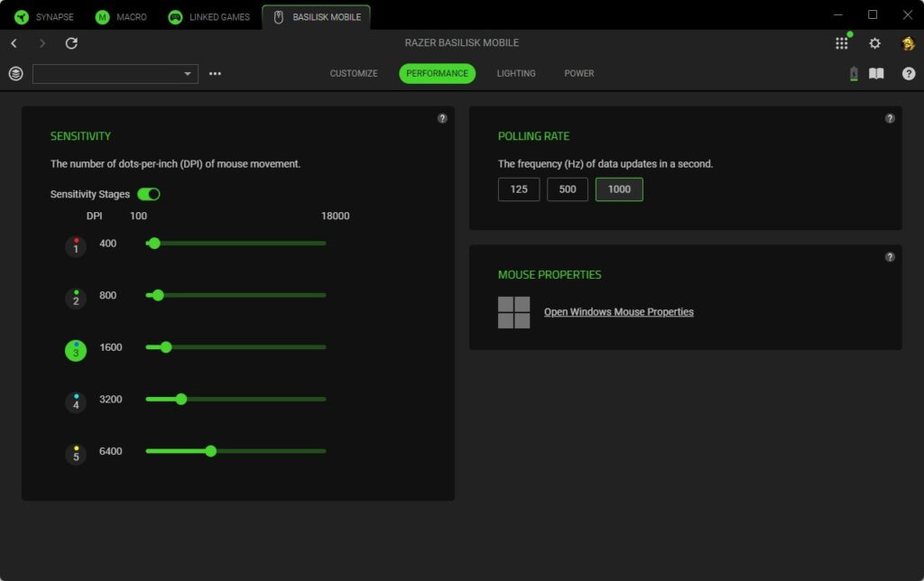
Task: Show help for the Sensitivity panel
Action: point(442,118)
